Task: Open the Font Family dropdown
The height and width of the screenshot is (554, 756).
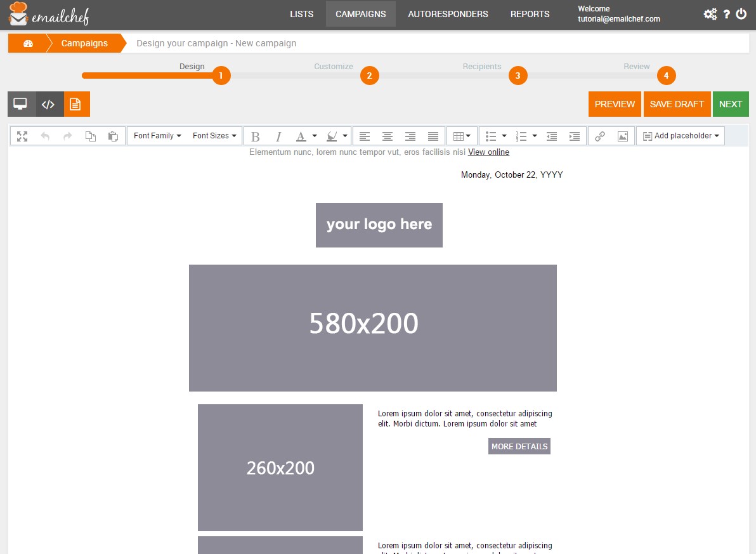Action: click(x=158, y=136)
